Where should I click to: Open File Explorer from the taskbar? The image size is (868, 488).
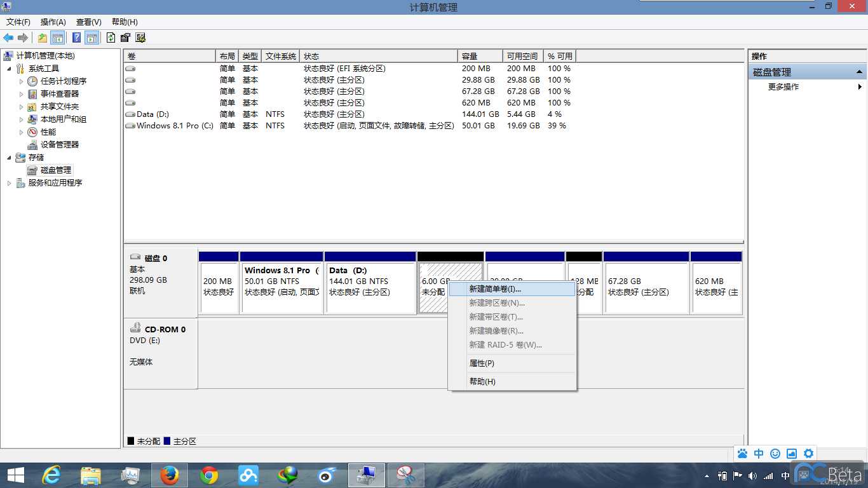coord(91,475)
